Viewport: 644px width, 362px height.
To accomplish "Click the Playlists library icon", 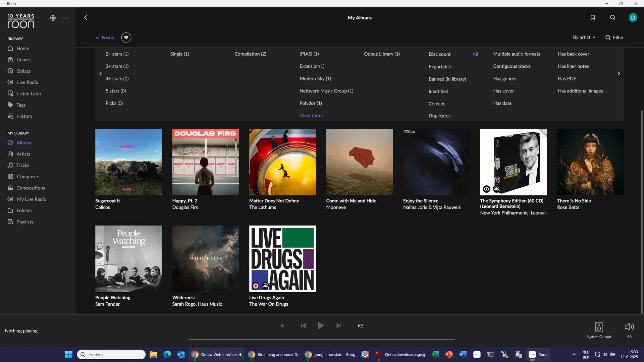I will pos(10,222).
